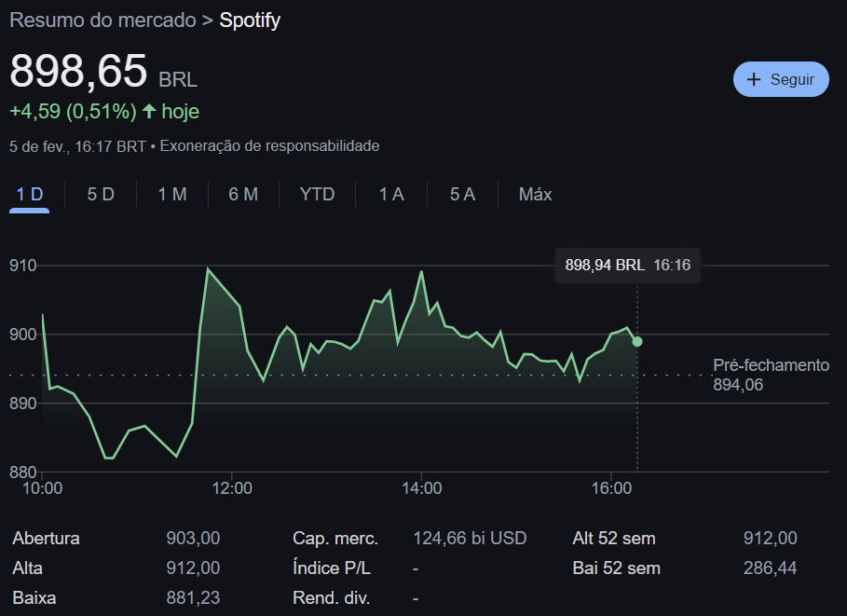
Task: Open the 1 M chart tab
Action: [172, 194]
